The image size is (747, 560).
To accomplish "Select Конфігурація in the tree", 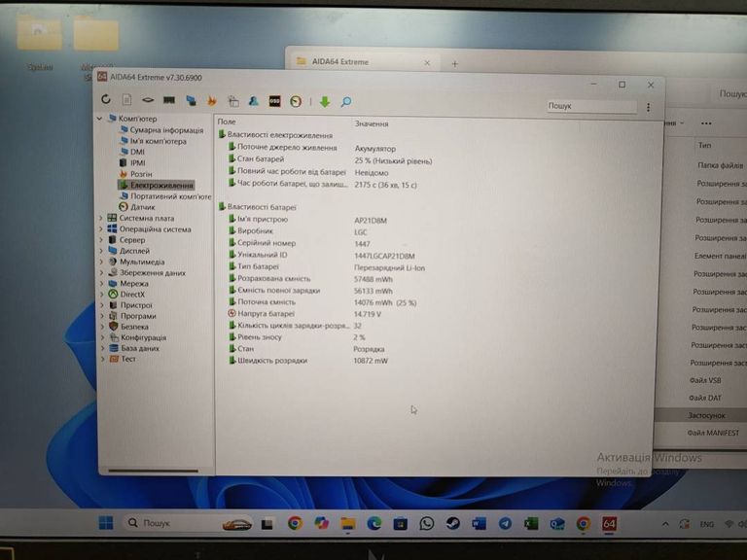I will (x=138, y=337).
